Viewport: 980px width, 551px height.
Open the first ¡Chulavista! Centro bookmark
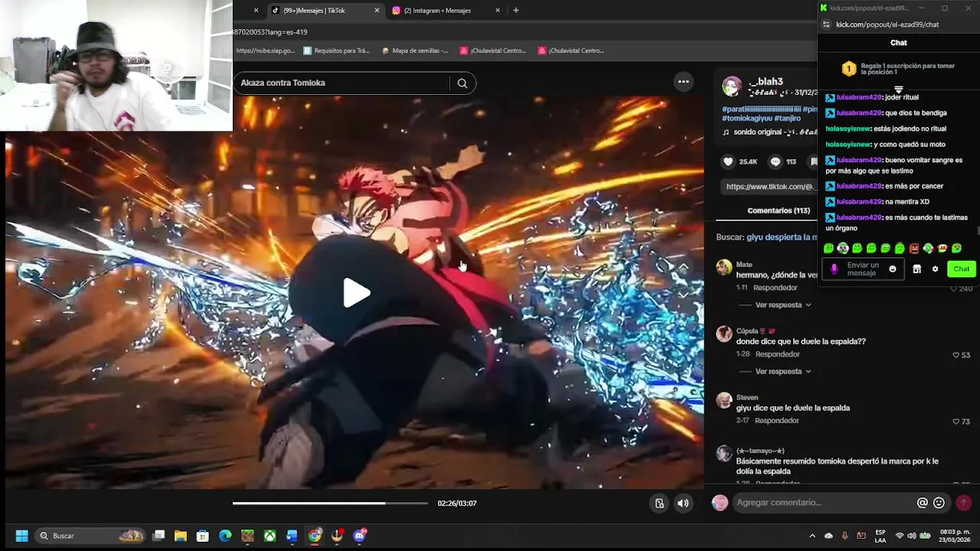click(493, 51)
